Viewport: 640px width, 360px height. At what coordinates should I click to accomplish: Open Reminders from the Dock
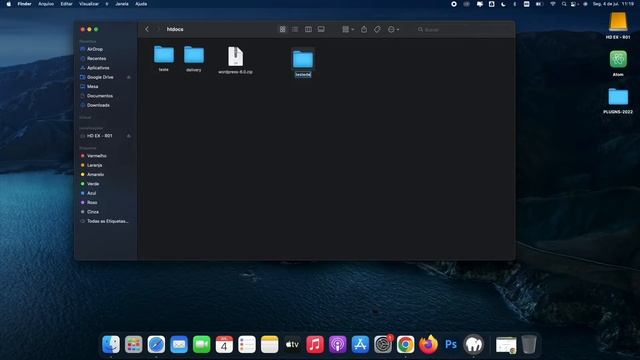[247, 344]
